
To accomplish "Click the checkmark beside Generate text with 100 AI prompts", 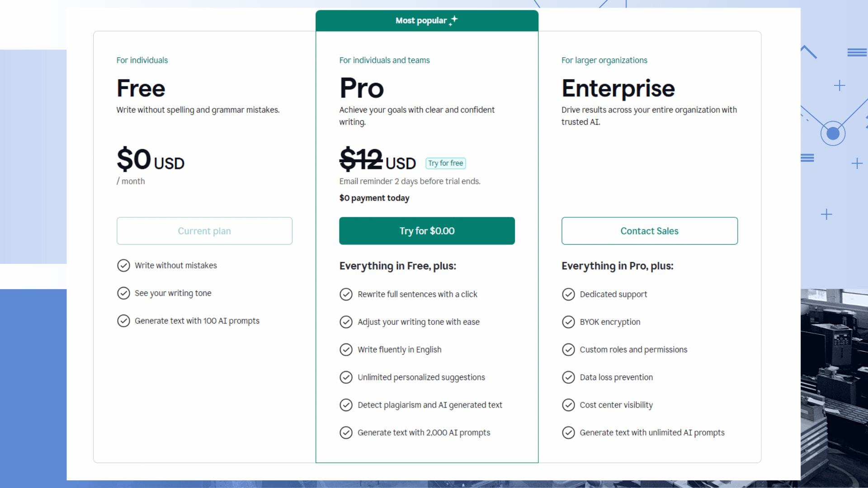I will pos(124,321).
